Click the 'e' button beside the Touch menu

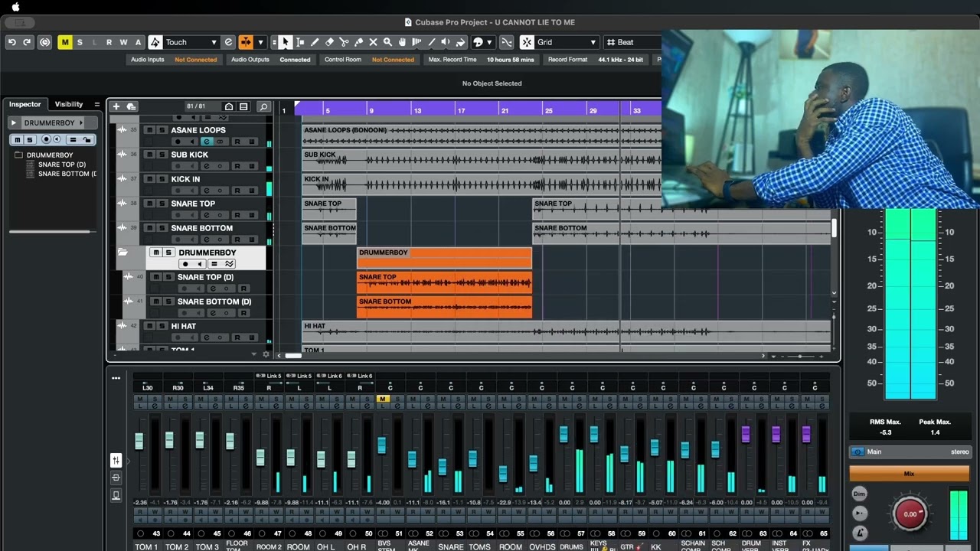coord(228,42)
